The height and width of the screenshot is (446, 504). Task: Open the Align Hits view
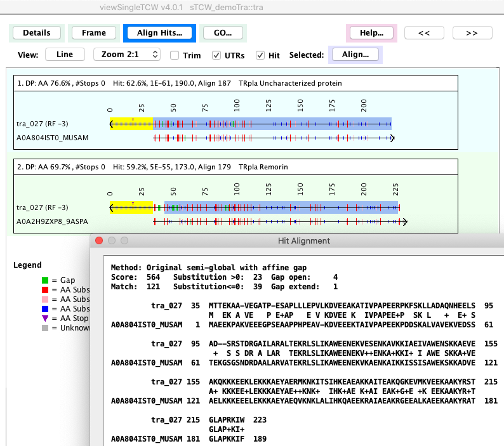pos(160,32)
